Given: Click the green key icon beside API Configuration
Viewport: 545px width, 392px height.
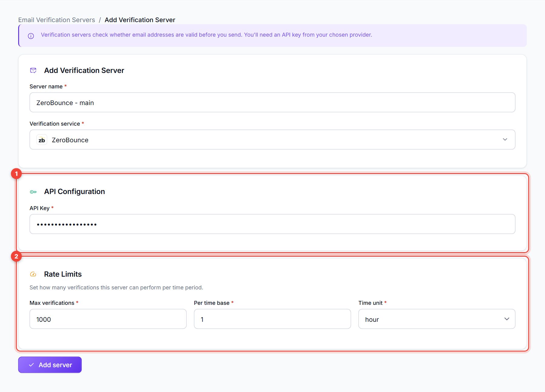Looking at the screenshot, I should (33, 192).
